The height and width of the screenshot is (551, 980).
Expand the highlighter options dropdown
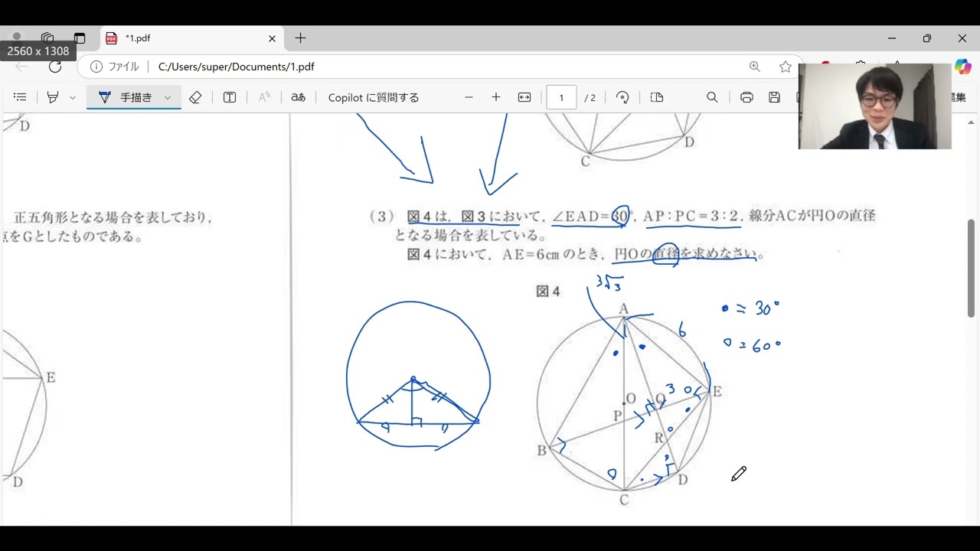coord(73,97)
